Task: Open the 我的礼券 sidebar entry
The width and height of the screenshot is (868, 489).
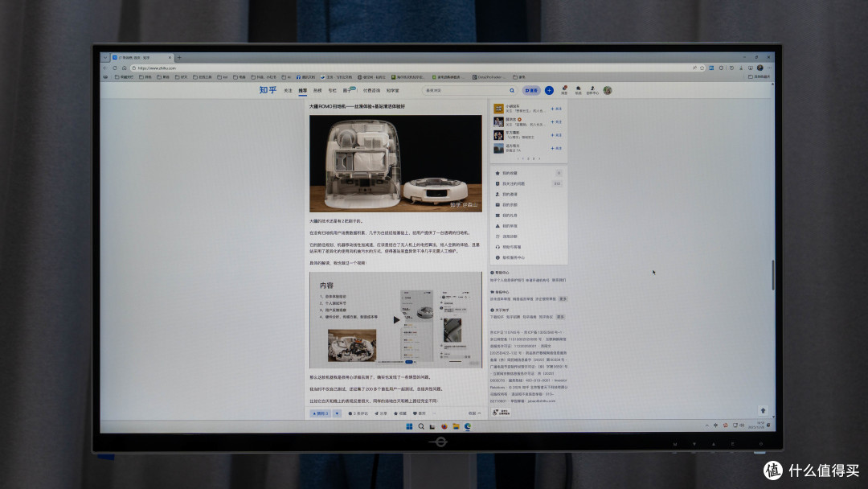Action: (x=528, y=216)
